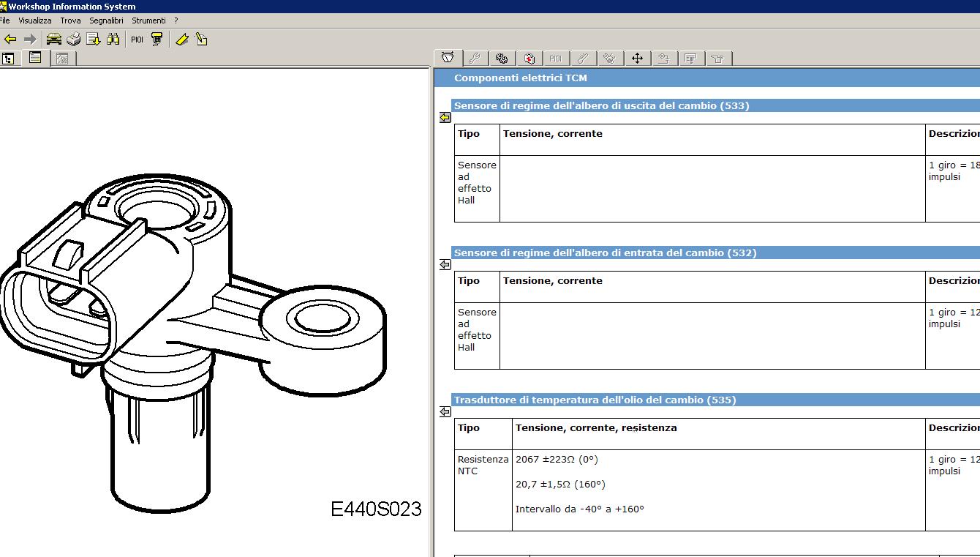The width and height of the screenshot is (980, 557).
Task: Select heading 'Sensore di regime dell'albero di entrata del cambio (532)'
Action: tap(605, 253)
